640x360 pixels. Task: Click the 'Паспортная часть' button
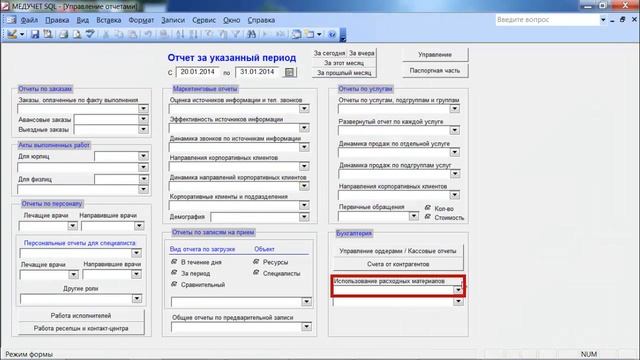435,70
